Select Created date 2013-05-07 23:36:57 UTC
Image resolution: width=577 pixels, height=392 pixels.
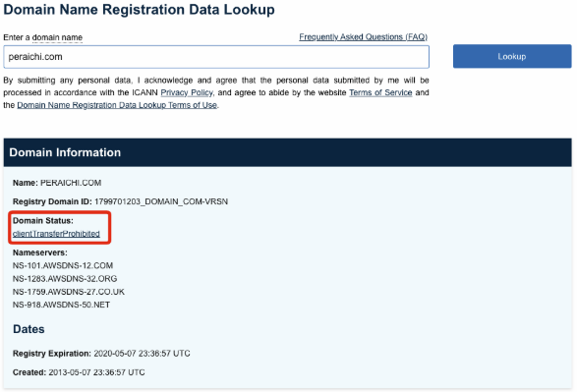click(96, 372)
